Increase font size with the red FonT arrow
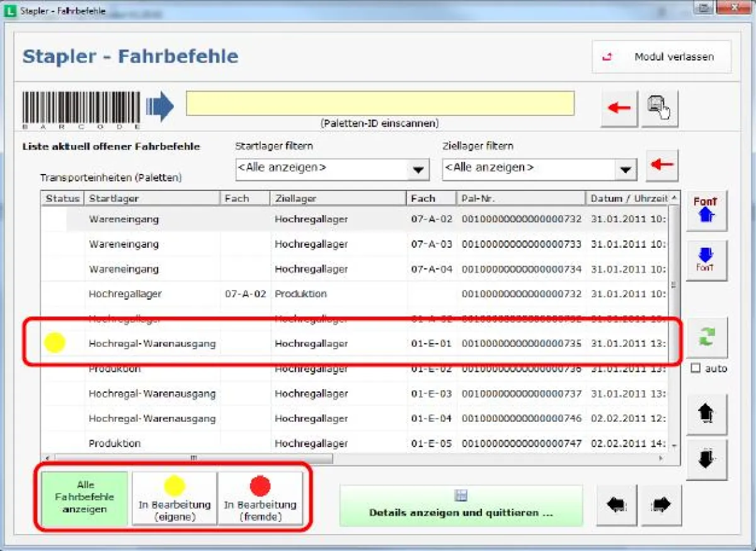The image size is (756, 551). (706, 211)
